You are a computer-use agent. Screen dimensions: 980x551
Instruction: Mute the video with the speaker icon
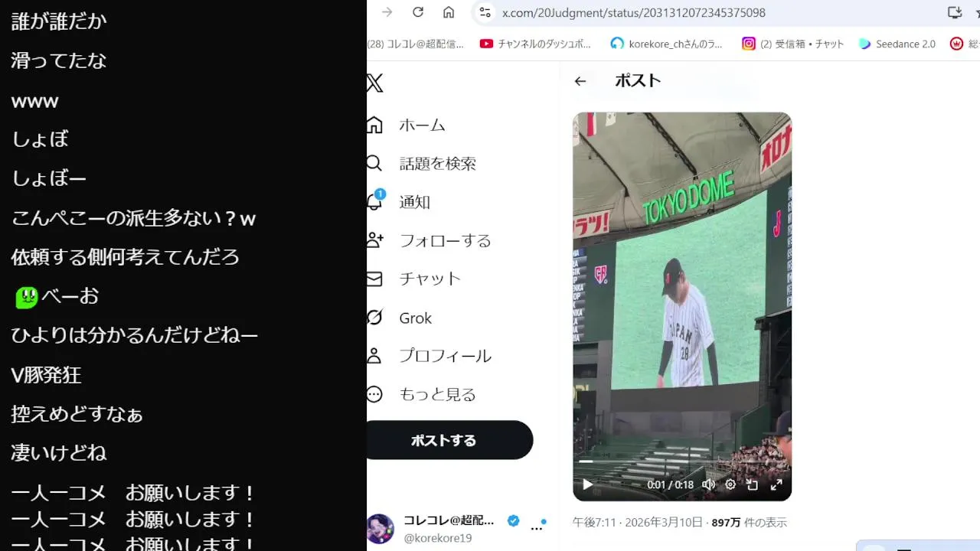(709, 484)
